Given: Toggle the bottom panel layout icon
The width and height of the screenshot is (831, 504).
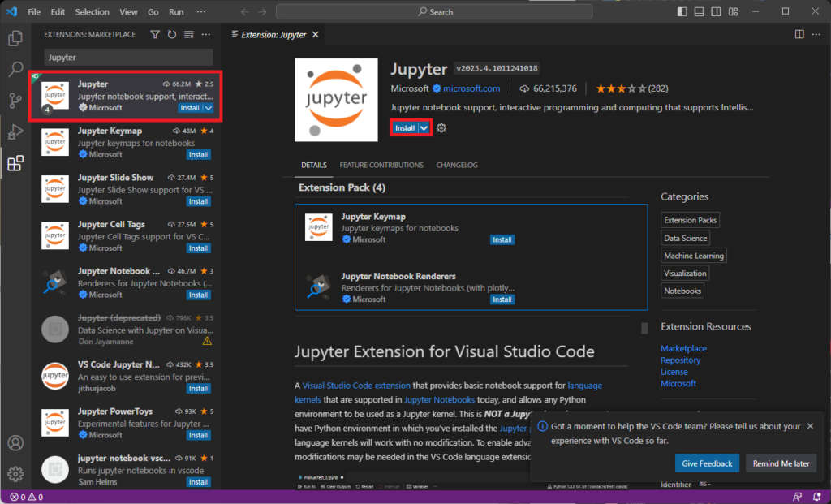Looking at the screenshot, I should click(699, 11).
